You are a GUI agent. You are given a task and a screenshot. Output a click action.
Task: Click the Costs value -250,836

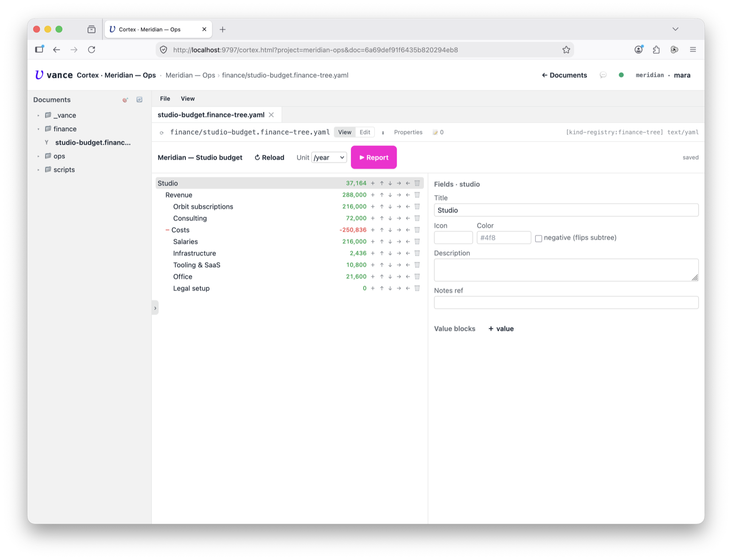click(353, 230)
